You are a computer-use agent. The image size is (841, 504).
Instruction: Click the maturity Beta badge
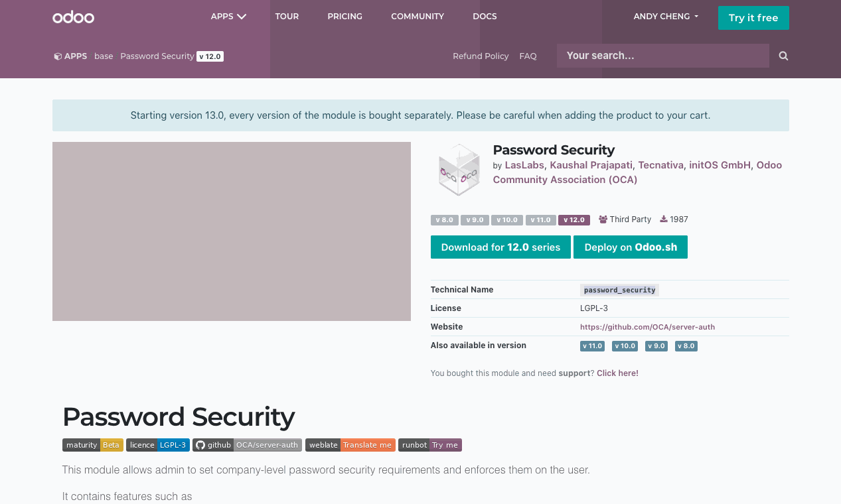[93, 445]
